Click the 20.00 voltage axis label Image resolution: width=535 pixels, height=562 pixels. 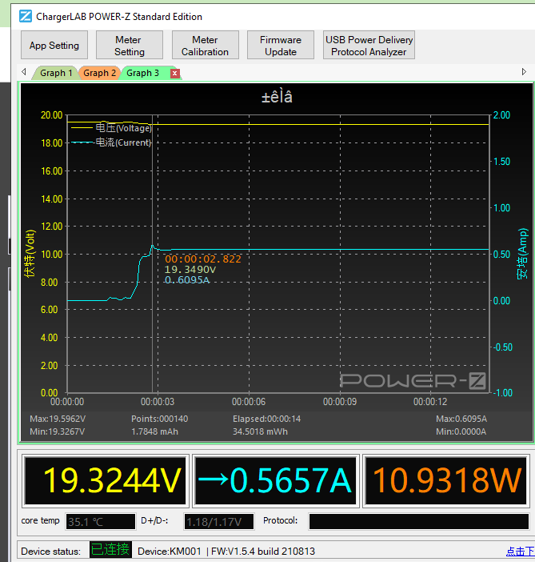pos(52,115)
